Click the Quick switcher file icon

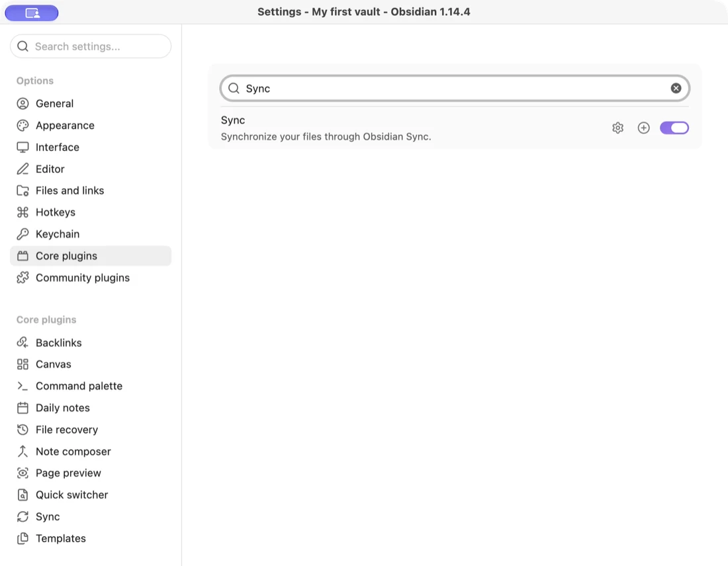pyautogui.click(x=23, y=495)
